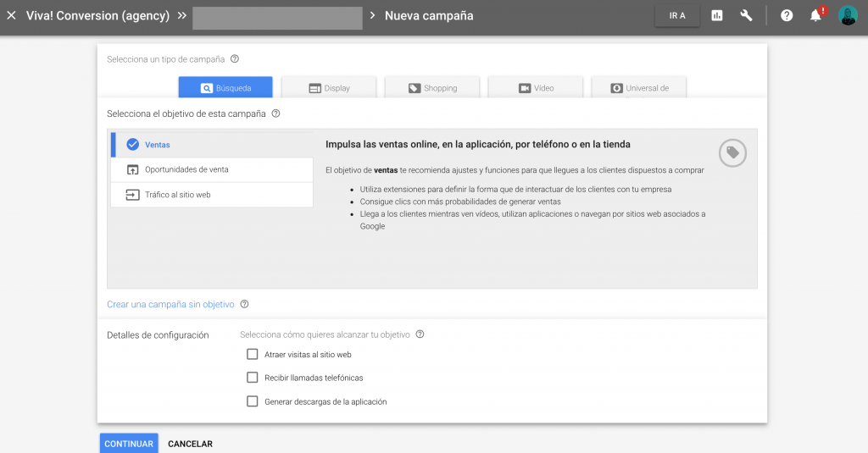
Task: Click the greyed-out account name breadcrumb
Action: point(277,18)
